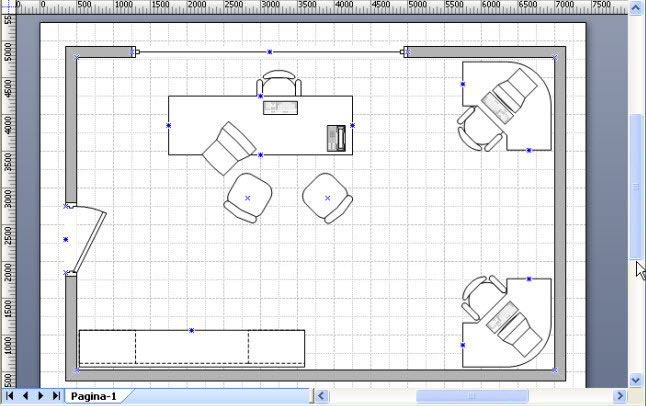Jump to the last page arrow button

coord(56,396)
